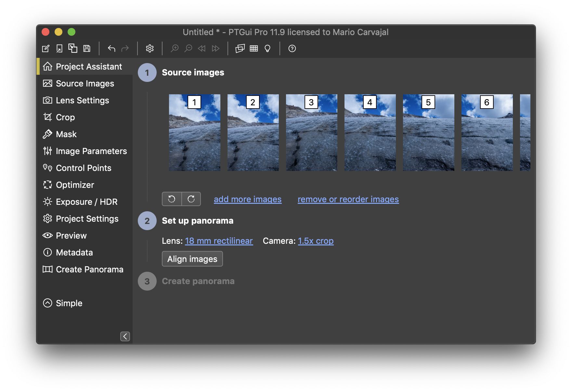This screenshot has width=572, height=392.
Task: Click the Zoom In magnifier icon
Action: point(175,48)
